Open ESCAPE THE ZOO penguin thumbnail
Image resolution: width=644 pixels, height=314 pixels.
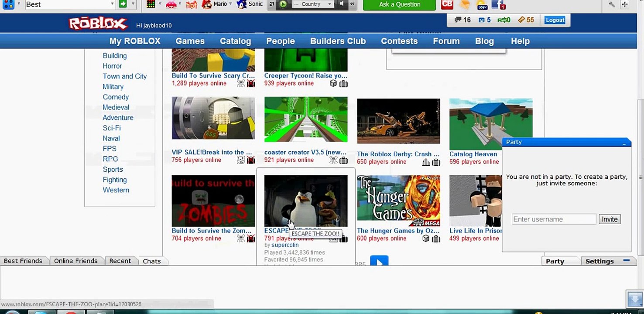(x=306, y=201)
